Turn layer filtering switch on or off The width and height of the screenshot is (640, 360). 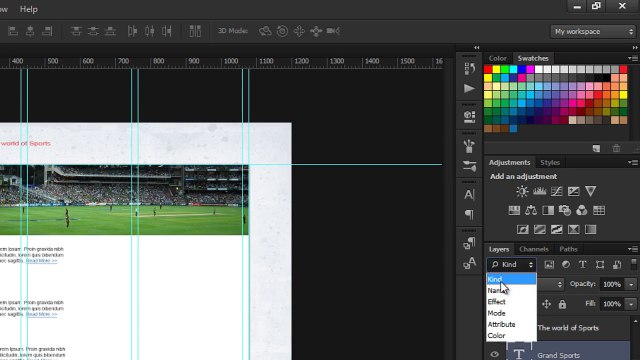634,264
